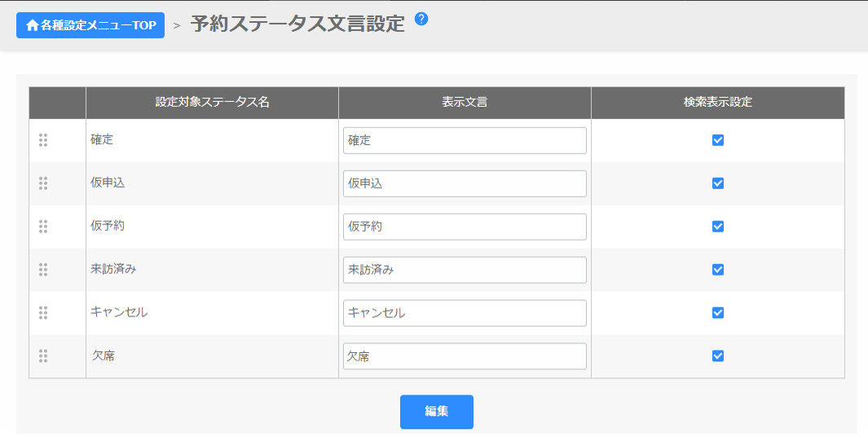
Task: Click the help question mark icon
Action: (421, 19)
